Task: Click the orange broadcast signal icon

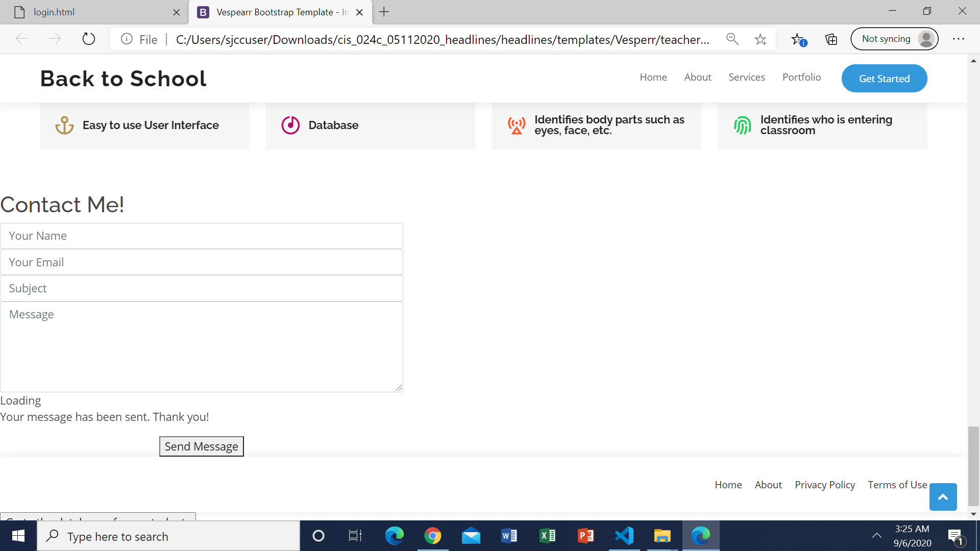Action: coord(517,125)
